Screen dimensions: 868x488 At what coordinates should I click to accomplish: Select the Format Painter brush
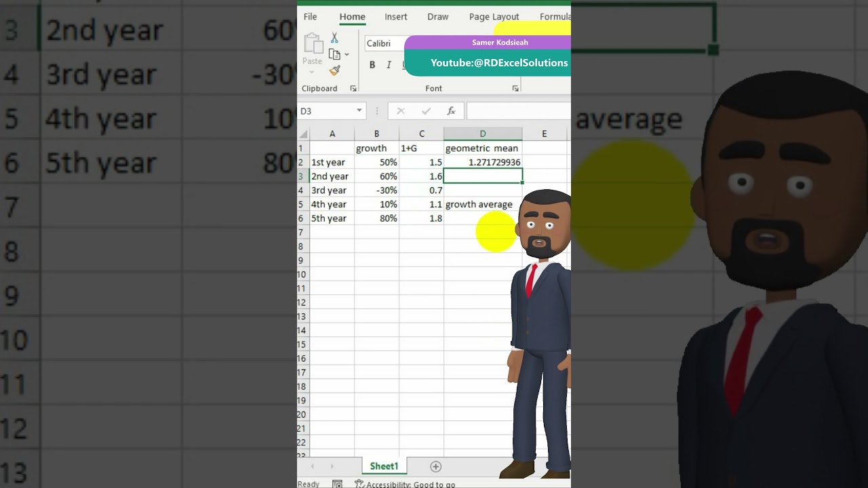click(x=334, y=70)
